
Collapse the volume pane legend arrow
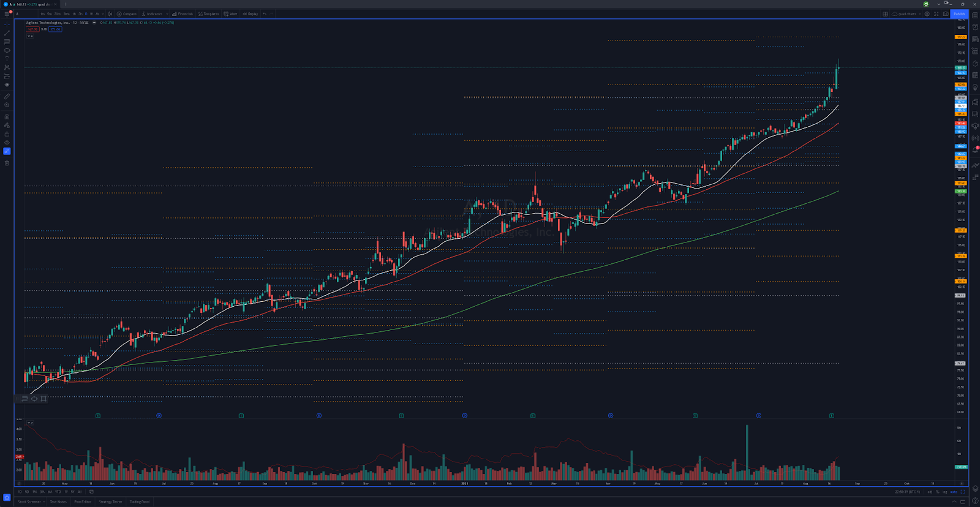(x=29, y=423)
